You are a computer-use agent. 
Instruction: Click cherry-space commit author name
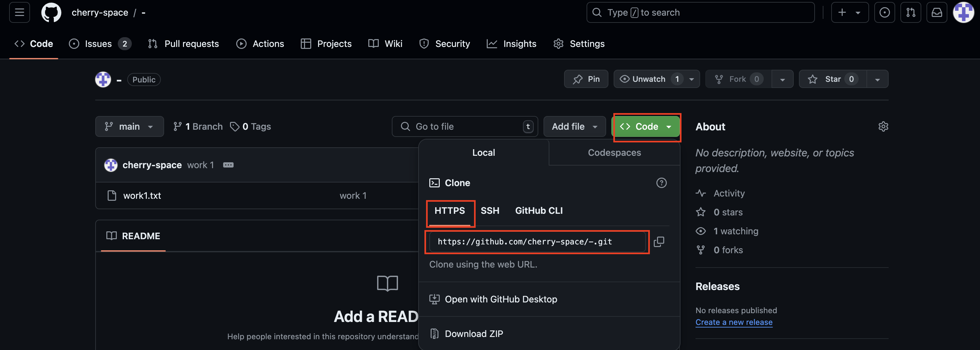(152, 165)
